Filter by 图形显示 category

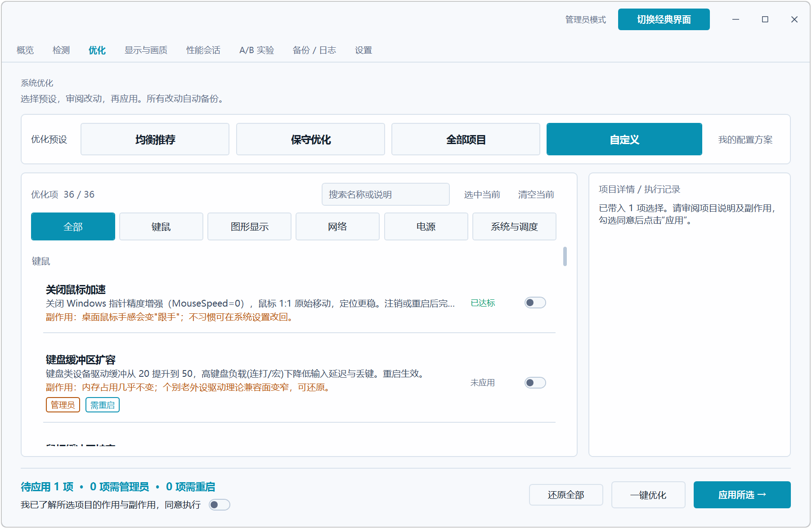249,226
